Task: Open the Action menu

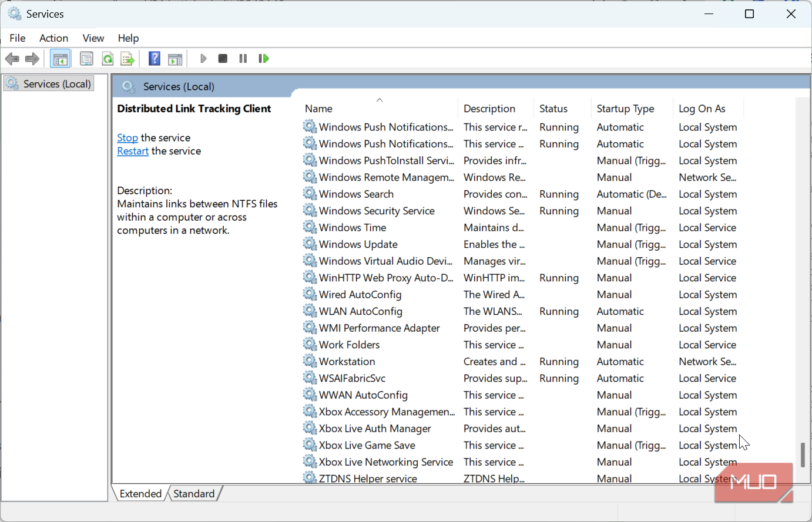Action: click(x=53, y=38)
